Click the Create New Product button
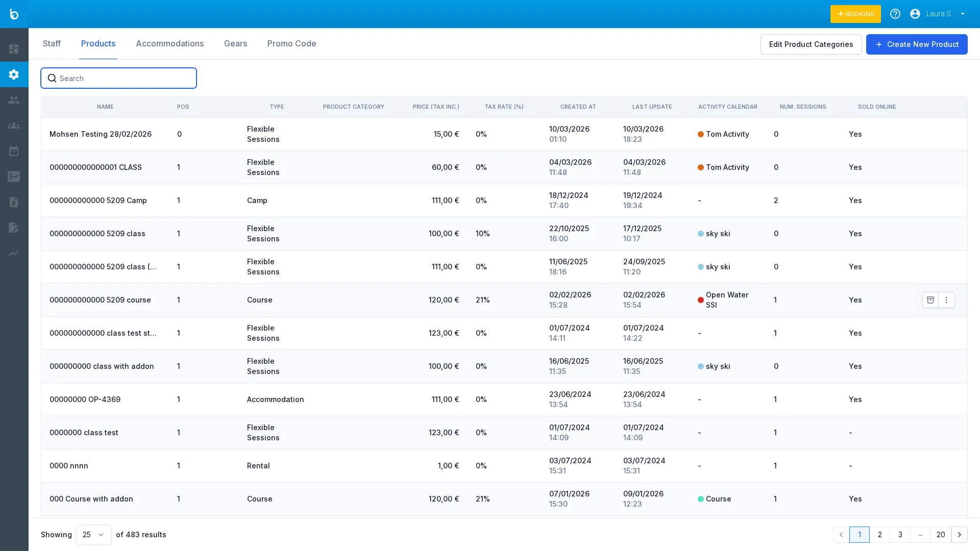Image resolution: width=980 pixels, height=551 pixels. [916, 44]
